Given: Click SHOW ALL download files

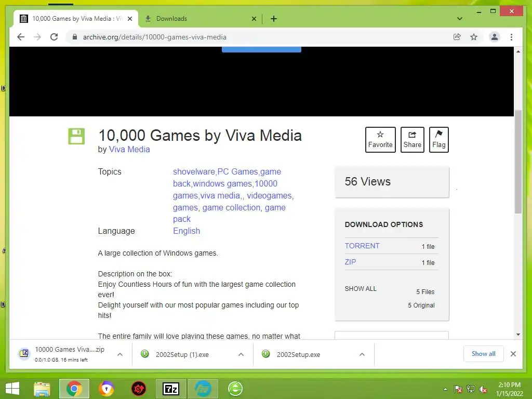Looking at the screenshot, I should (361, 289).
